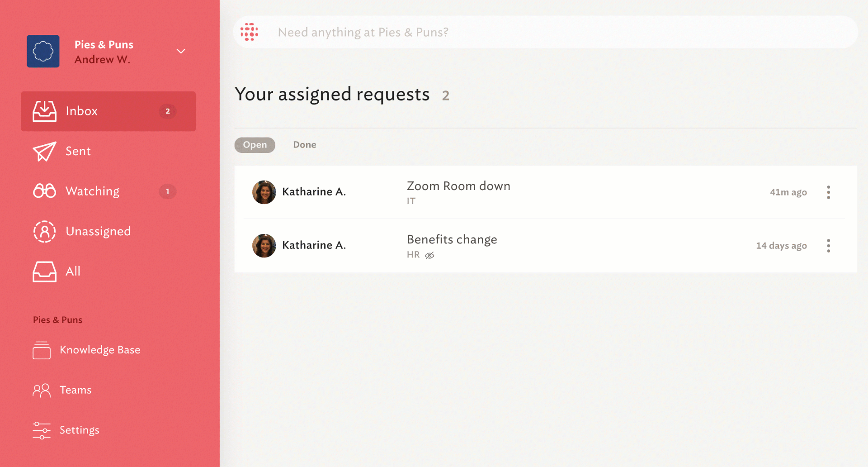Click the Watching count badge 1
868x467 pixels.
[x=168, y=191]
